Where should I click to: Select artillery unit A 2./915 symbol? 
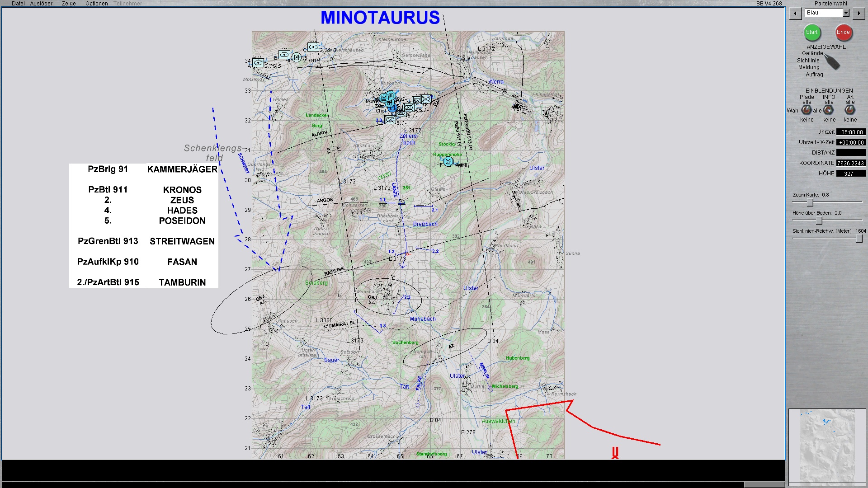pos(258,62)
